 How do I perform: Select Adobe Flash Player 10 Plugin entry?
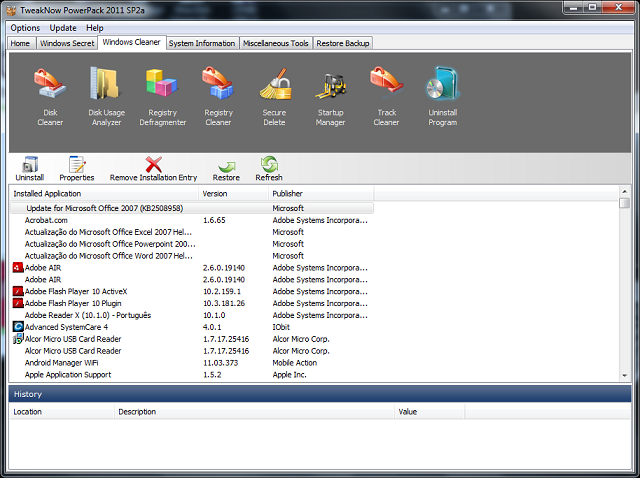191,303
